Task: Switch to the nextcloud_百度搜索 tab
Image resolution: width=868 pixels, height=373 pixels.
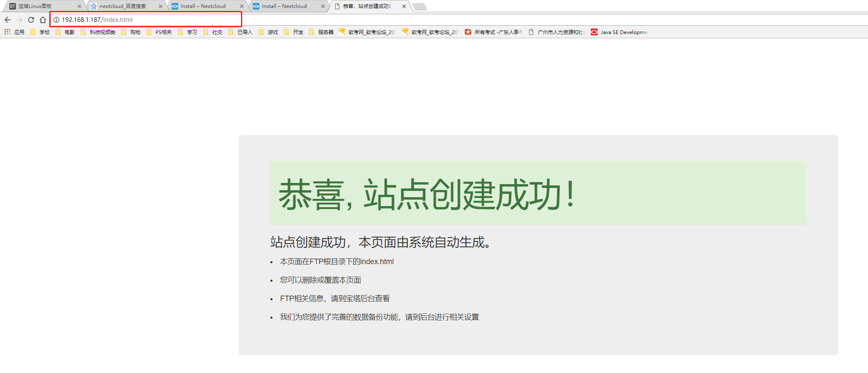Action: tap(123, 6)
